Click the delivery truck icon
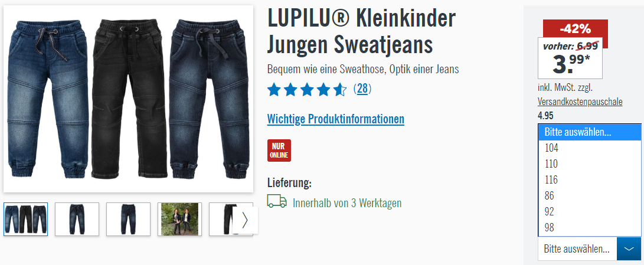This screenshot has width=644, height=265. click(277, 201)
